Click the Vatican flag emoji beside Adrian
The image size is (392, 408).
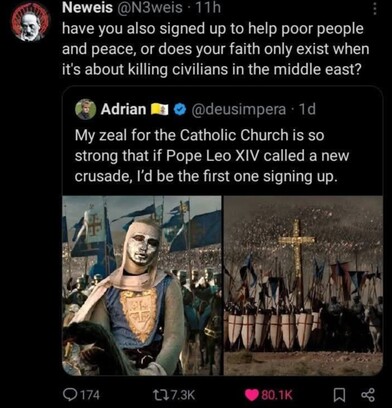pos(161,109)
